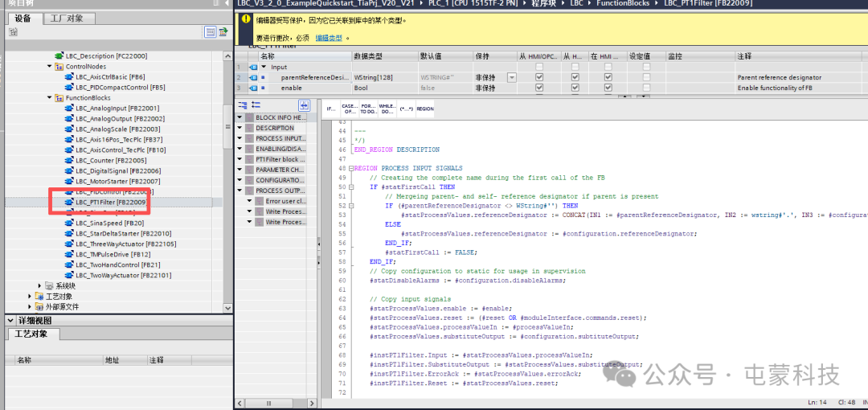This screenshot has height=410, width=868.
Task: Click the FOR TO DO snippet icon
Action: pyautogui.click(x=367, y=109)
